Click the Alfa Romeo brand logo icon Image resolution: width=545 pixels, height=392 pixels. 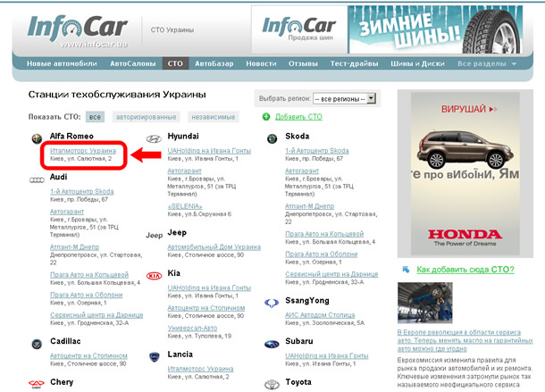pyautogui.click(x=37, y=138)
